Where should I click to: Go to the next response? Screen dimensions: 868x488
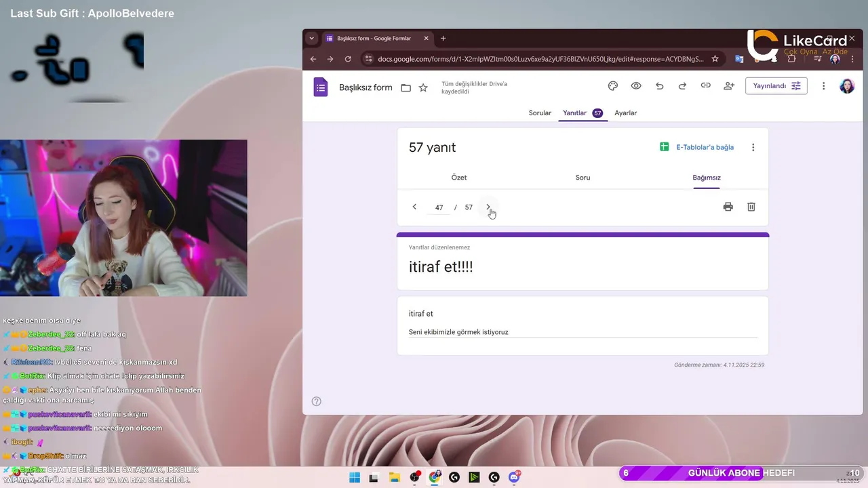coord(488,207)
